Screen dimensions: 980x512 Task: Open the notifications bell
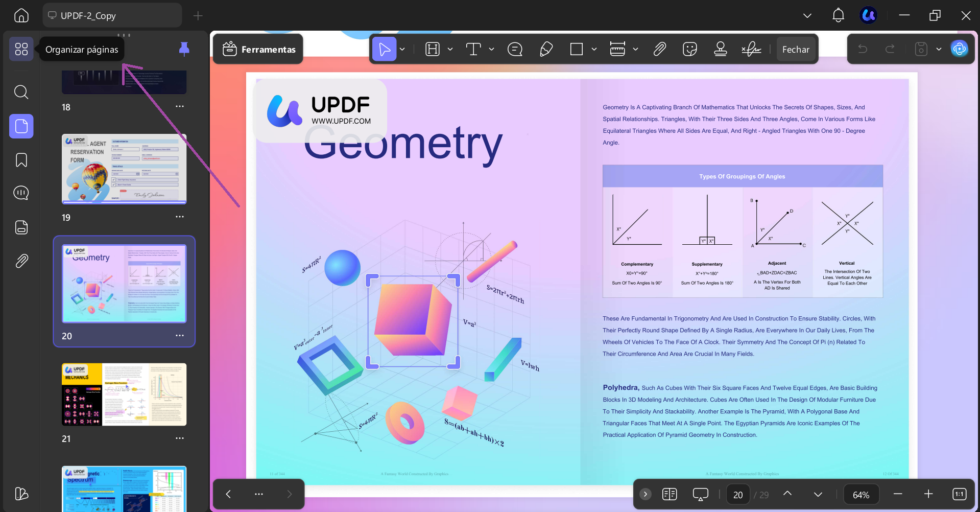tap(838, 15)
